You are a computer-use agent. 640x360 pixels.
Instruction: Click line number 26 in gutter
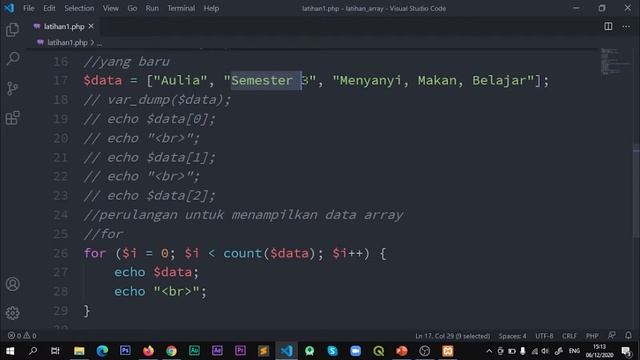(60, 253)
